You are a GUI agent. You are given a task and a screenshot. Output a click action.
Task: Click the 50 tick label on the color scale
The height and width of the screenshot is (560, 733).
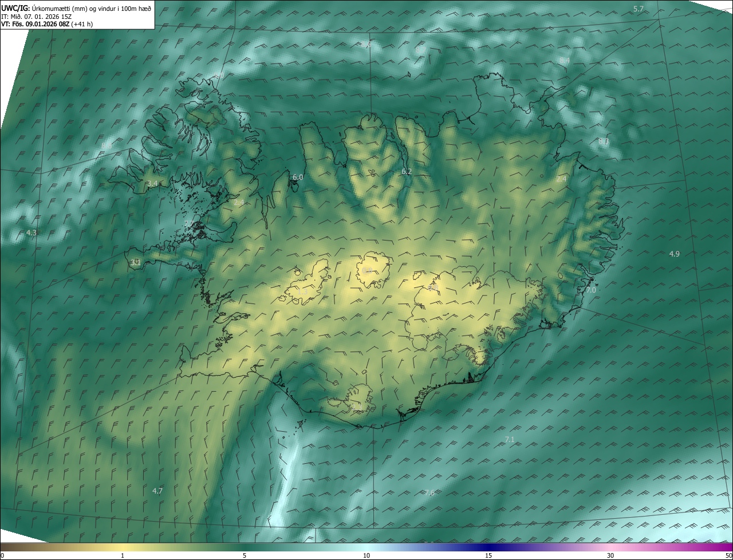tap(728, 556)
